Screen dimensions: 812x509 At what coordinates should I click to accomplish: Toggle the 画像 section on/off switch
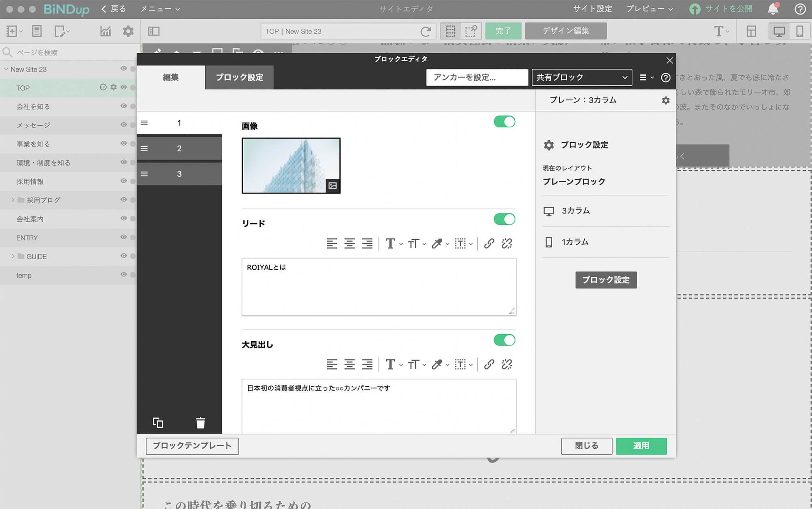pos(505,122)
